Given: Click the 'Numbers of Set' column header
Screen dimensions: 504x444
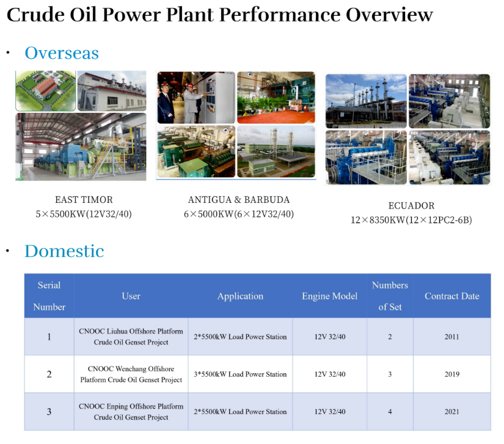Looking at the screenshot, I should coord(390,296).
